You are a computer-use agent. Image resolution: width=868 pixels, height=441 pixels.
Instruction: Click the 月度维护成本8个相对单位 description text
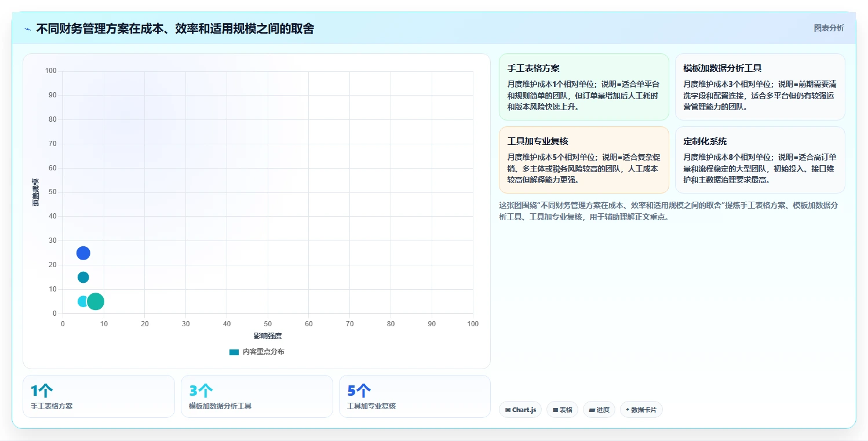coord(760,169)
